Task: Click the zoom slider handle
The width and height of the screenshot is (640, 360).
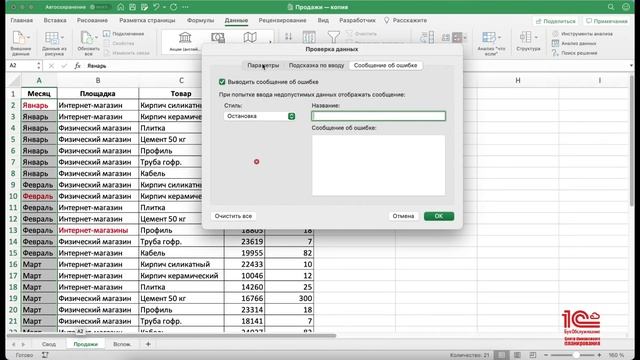Action: tap(576, 355)
